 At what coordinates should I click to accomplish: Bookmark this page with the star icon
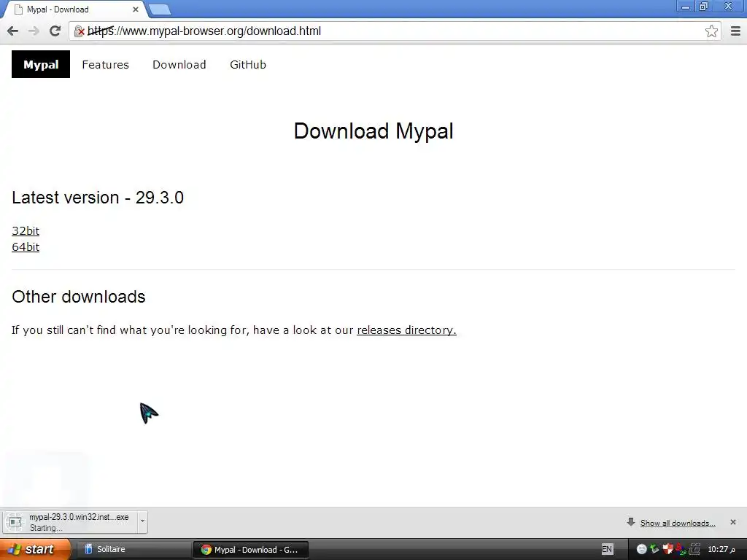(x=711, y=31)
